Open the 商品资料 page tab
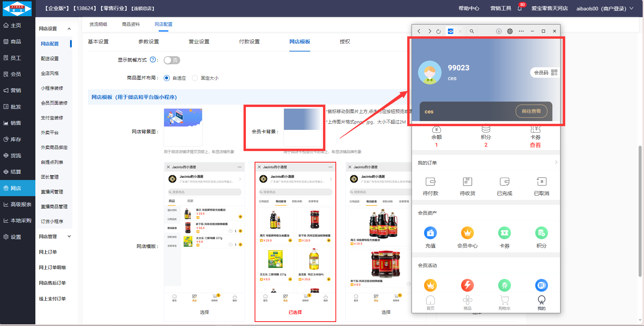 click(131, 24)
